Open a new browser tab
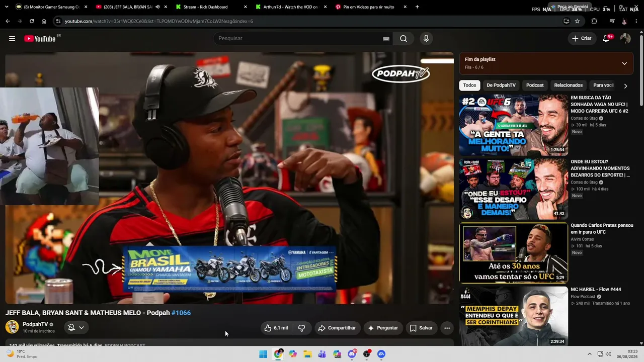The height and width of the screenshot is (362, 644). click(417, 7)
